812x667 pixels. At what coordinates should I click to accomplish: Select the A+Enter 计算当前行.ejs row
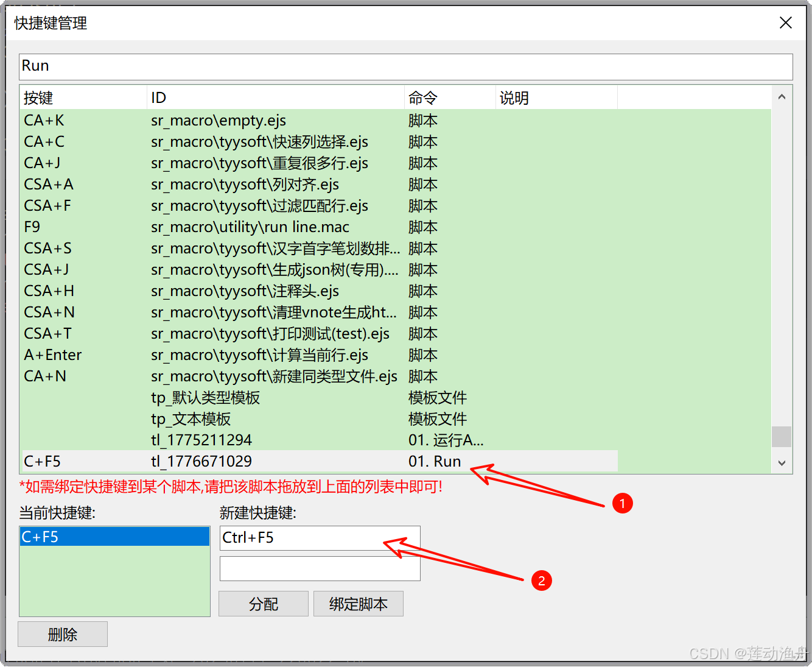coord(320,355)
